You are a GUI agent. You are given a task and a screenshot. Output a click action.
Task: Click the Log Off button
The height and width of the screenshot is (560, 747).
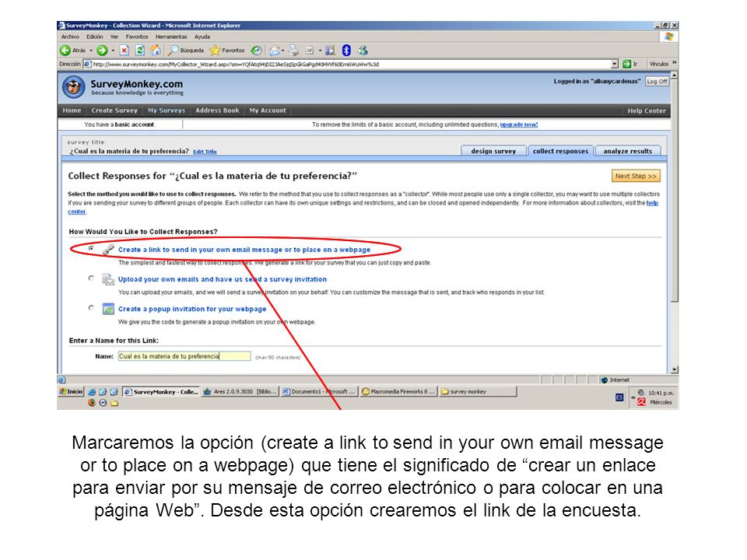coord(657,82)
